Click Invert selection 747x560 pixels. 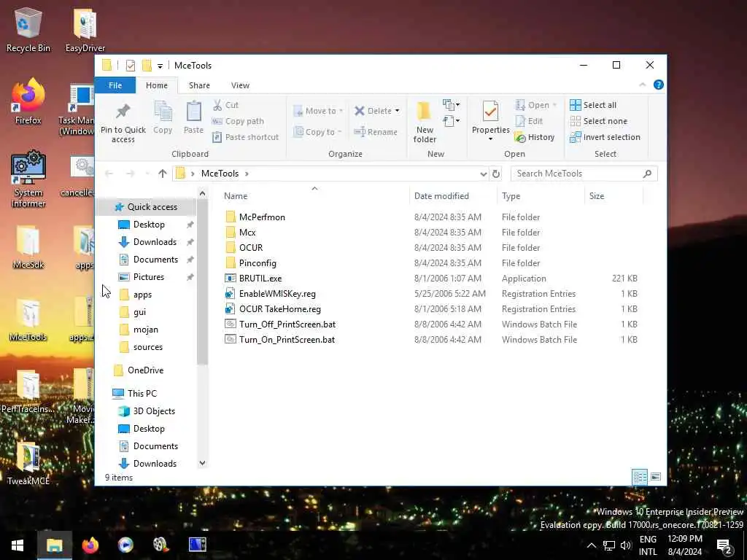click(605, 137)
